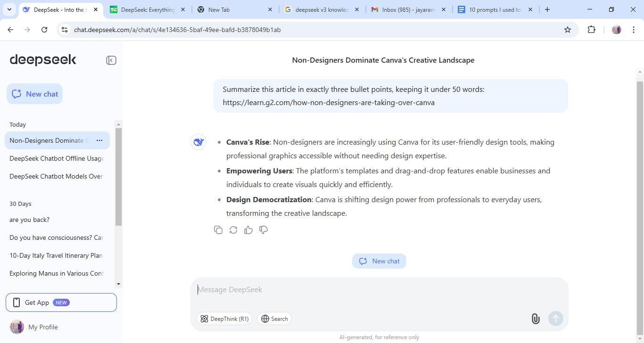Open a new browser tab
Image resolution: width=644 pixels, height=343 pixels.
[x=547, y=9]
